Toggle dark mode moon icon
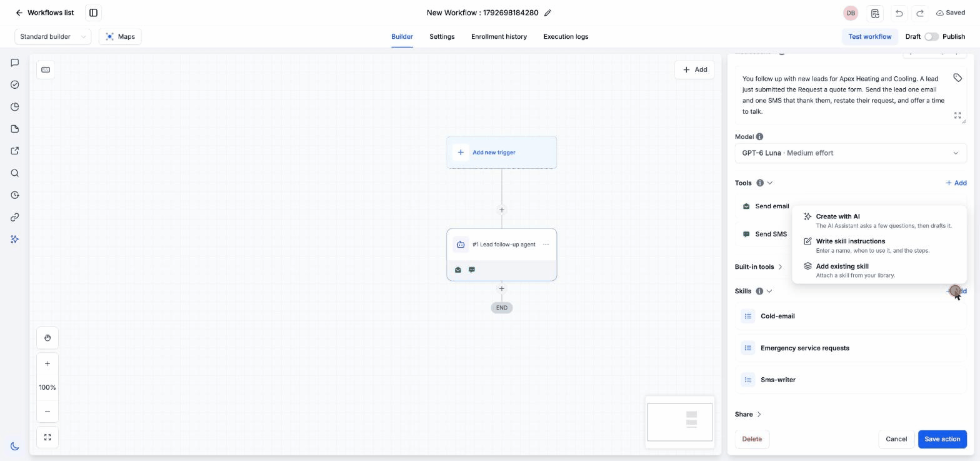The height and width of the screenshot is (461, 980). (x=15, y=446)
